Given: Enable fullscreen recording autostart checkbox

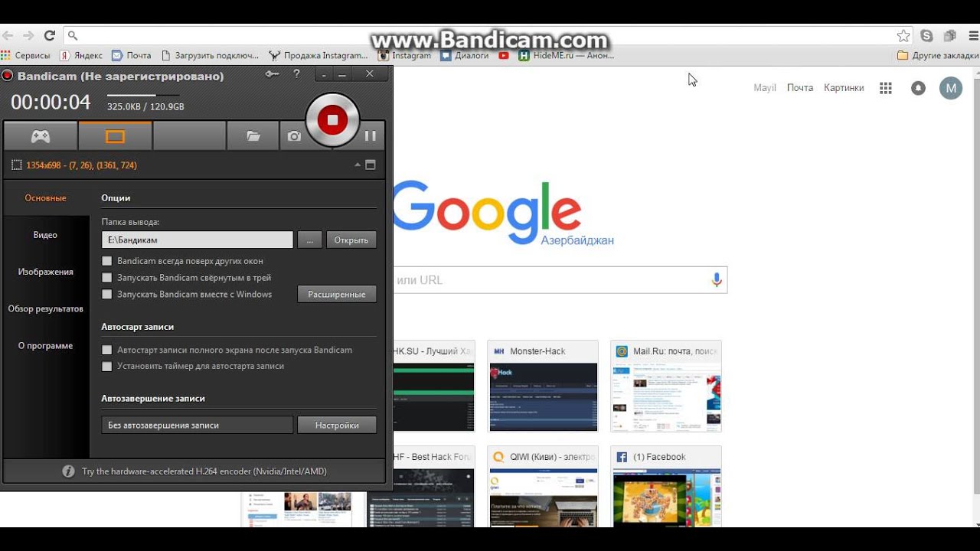Looking at the screenshot, I should pos(107,350).
